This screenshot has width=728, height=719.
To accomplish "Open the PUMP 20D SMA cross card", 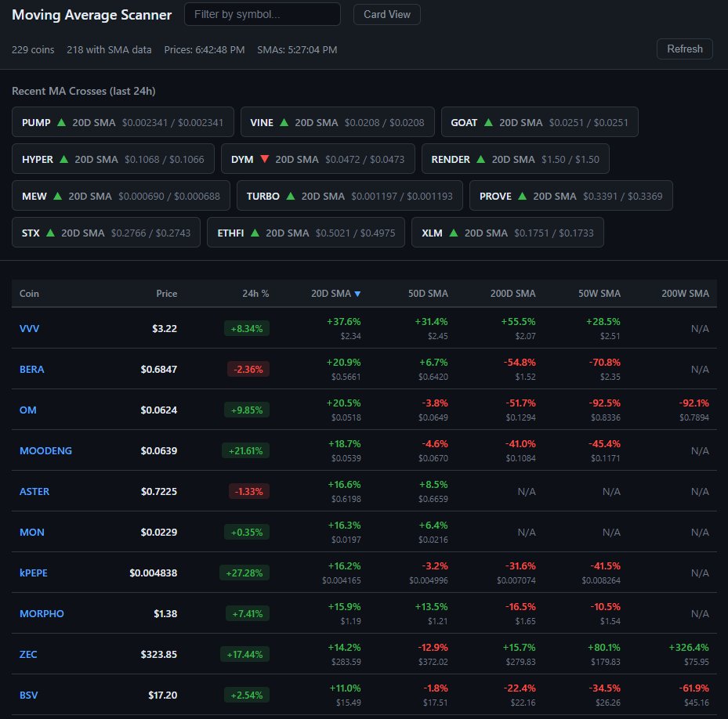I will [122, 122].
